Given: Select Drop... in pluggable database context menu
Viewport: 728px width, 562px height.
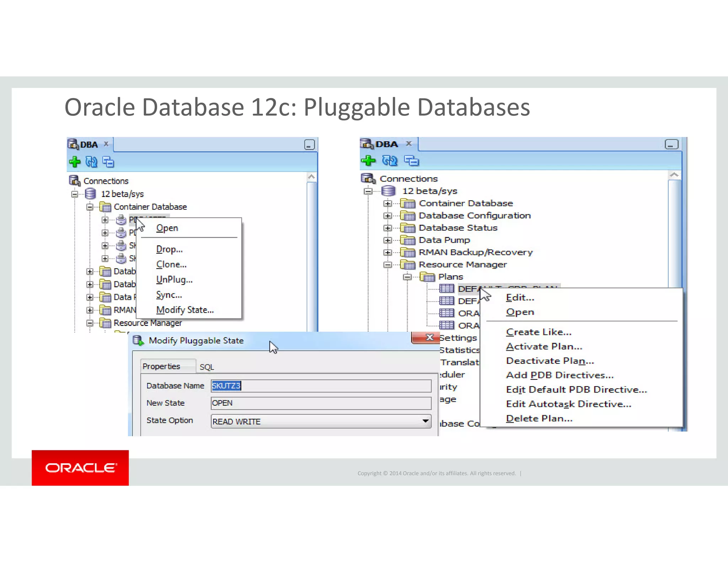Looking at the screenshot, I should (x=170, y=249).
